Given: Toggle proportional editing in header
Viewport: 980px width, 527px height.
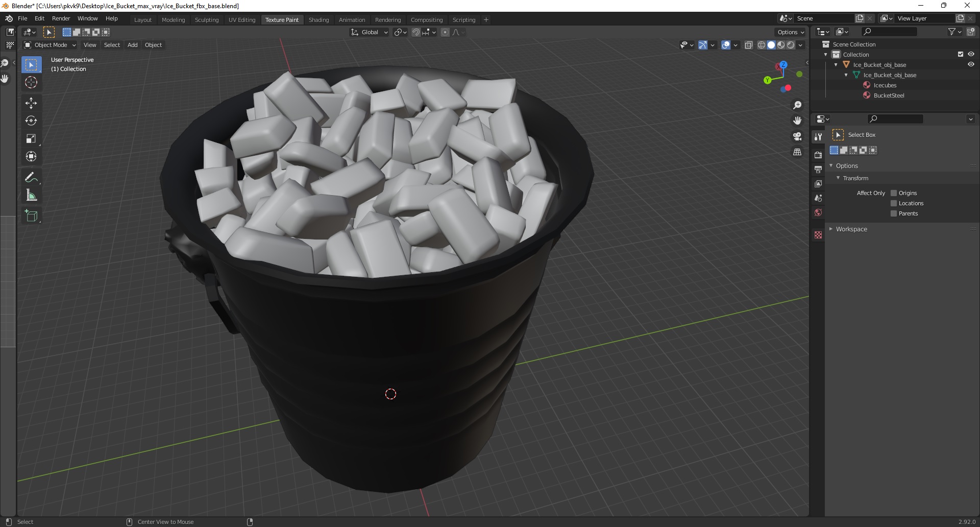Looking at the screenshot, I should click(x=445, y=32).
